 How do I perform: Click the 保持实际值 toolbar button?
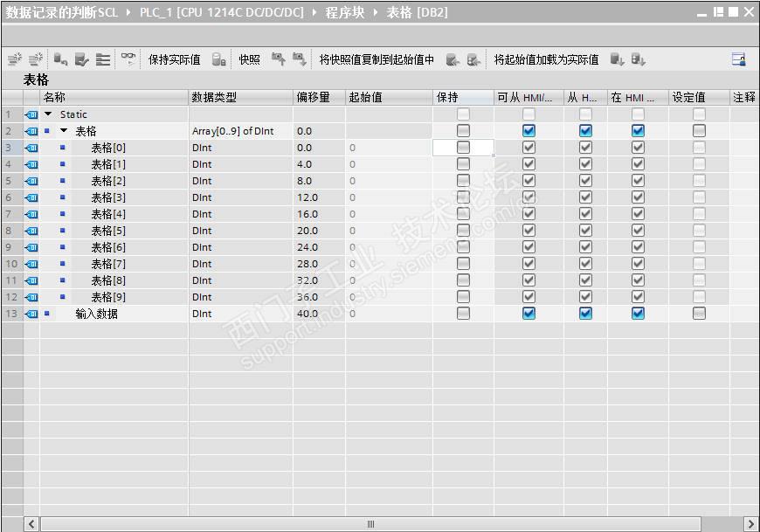point(175,59)
